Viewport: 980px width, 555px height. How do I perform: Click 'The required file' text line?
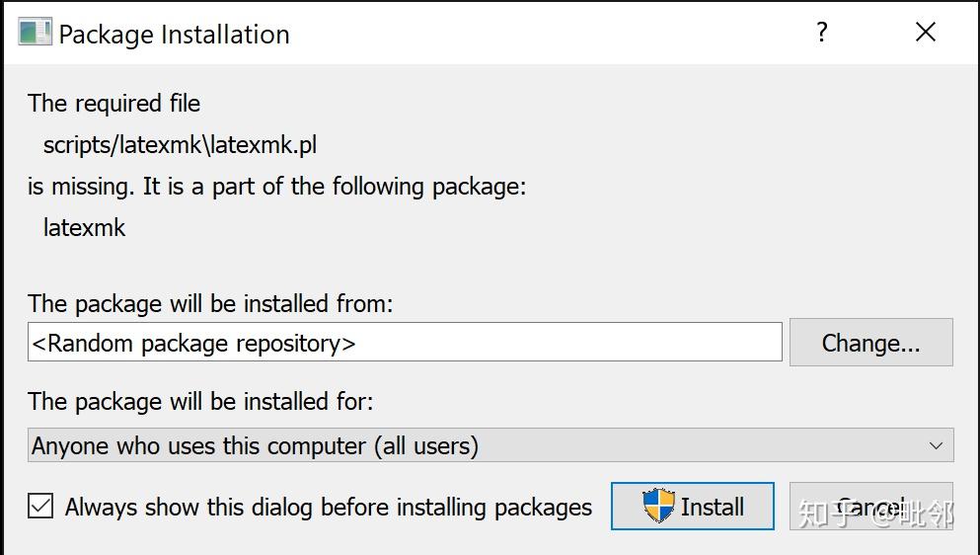[113, 104]
